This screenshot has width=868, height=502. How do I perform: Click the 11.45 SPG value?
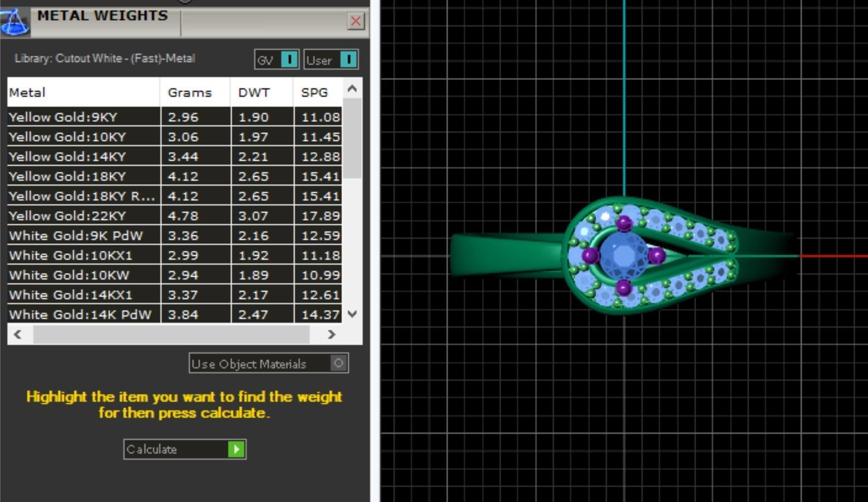pyautogui.click(x=321, y=137)
